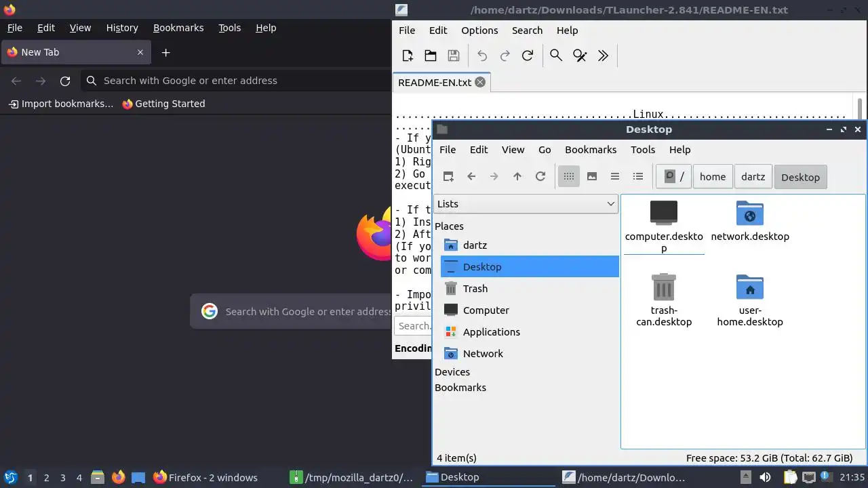This screenshot has width=868, height=488.
Task: Click the 'dartz' path button
Action: tap(753, 177)
